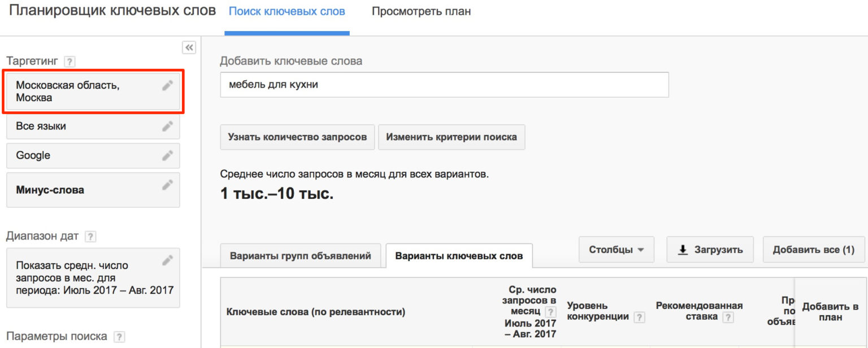Open the Просмотреть план tab
This screenshot has height=348, width=868.
(x=421, y=12)
